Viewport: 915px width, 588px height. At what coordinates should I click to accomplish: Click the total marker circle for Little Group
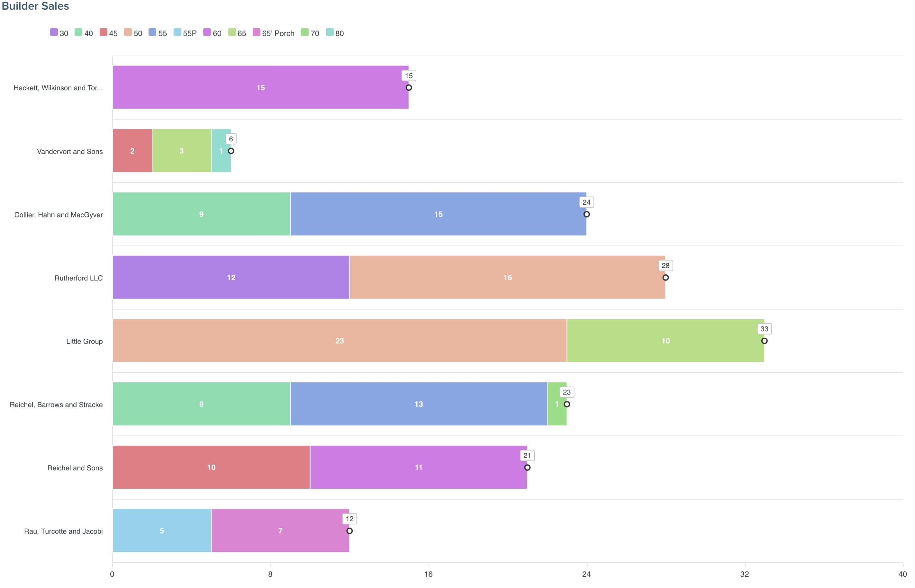point(764,341)
